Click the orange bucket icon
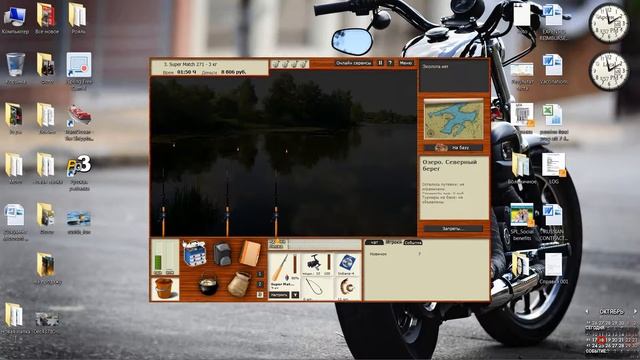This screenshot has height=360, width=640. click(164, 288)
